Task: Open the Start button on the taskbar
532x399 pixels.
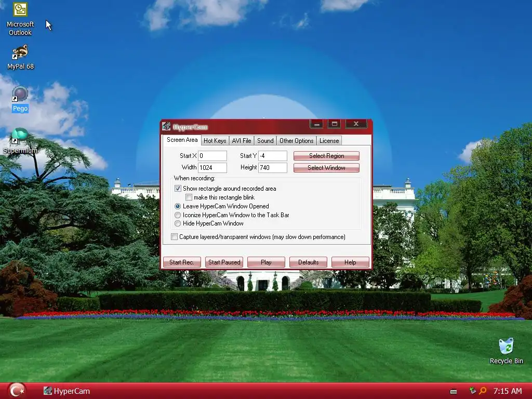Action: coord(16,391)
